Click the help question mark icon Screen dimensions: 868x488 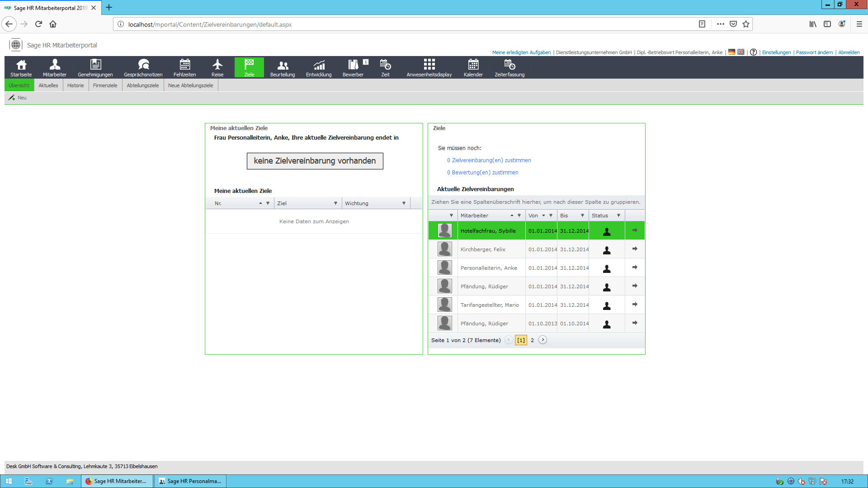click(x=753, y=52)
